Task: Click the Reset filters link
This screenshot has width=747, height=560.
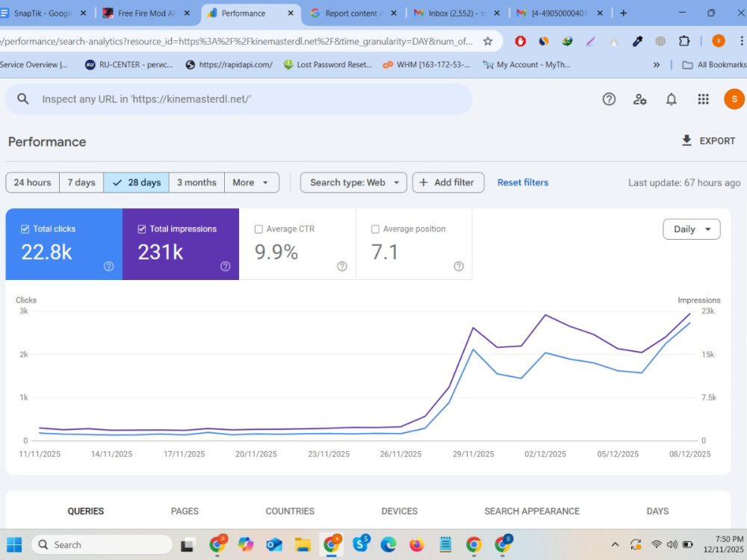Action: tap(523, 182)
